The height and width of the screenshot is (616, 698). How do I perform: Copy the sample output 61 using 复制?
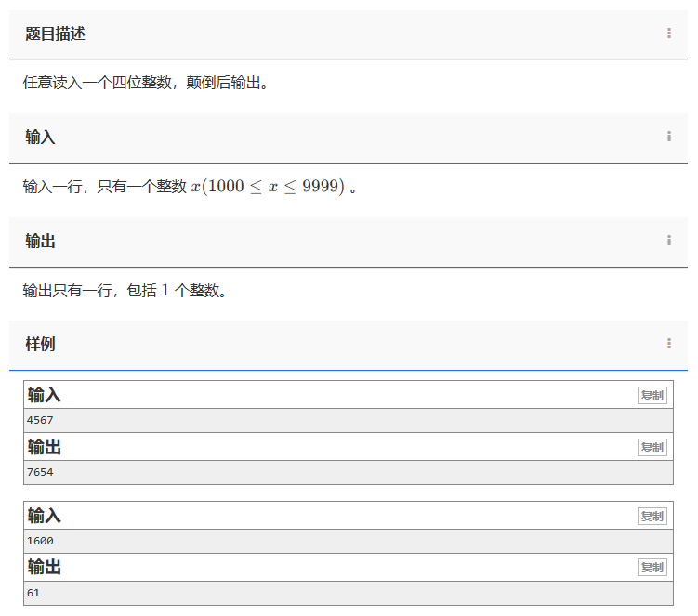[652, 568]
